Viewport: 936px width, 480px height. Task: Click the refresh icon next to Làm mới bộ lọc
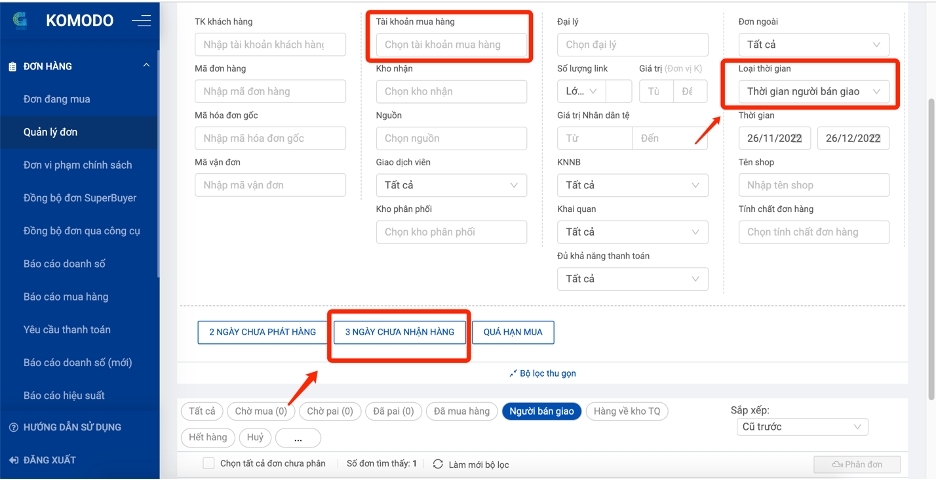(x=437, y=464)
